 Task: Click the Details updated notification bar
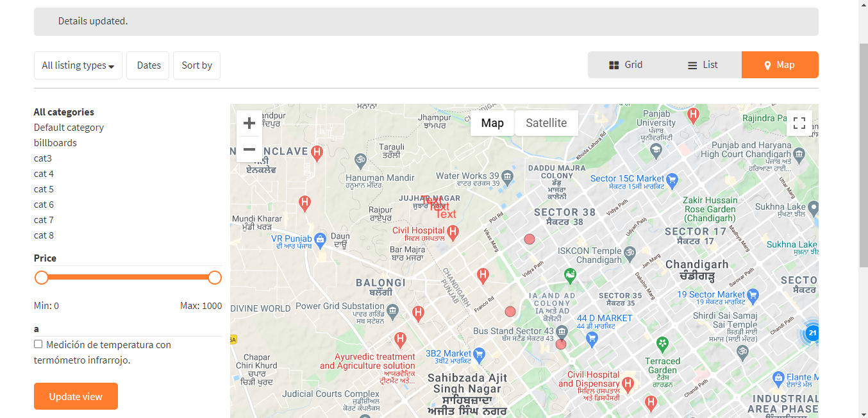tap(426, 21)
